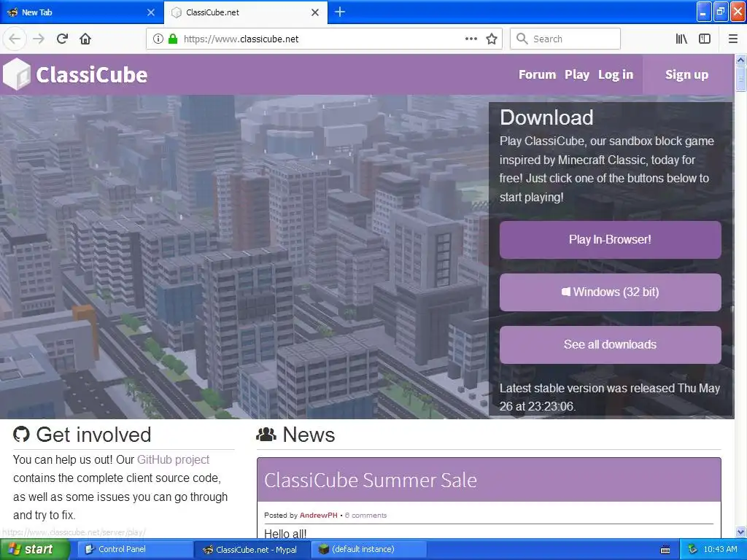This screenshot has height=560, width=747.
Task: Click the Latest stable version text
Action: tap(610, 397)
